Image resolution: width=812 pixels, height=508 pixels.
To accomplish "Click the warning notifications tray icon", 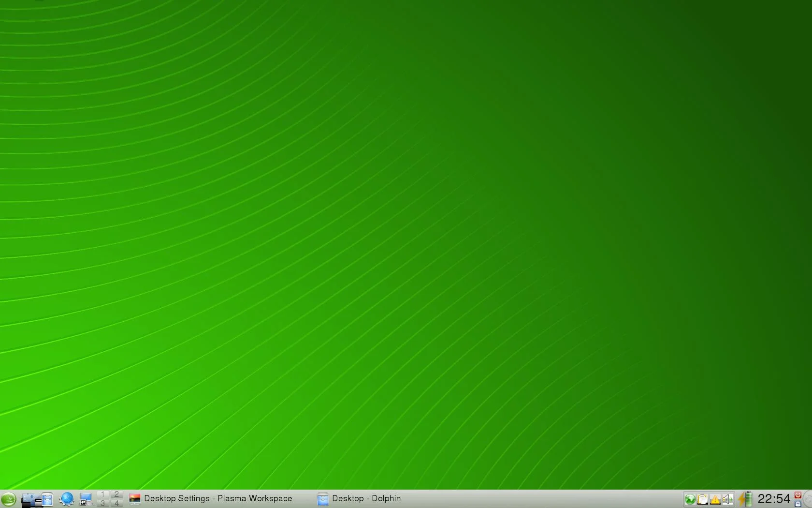I will [x=715, y=499].
